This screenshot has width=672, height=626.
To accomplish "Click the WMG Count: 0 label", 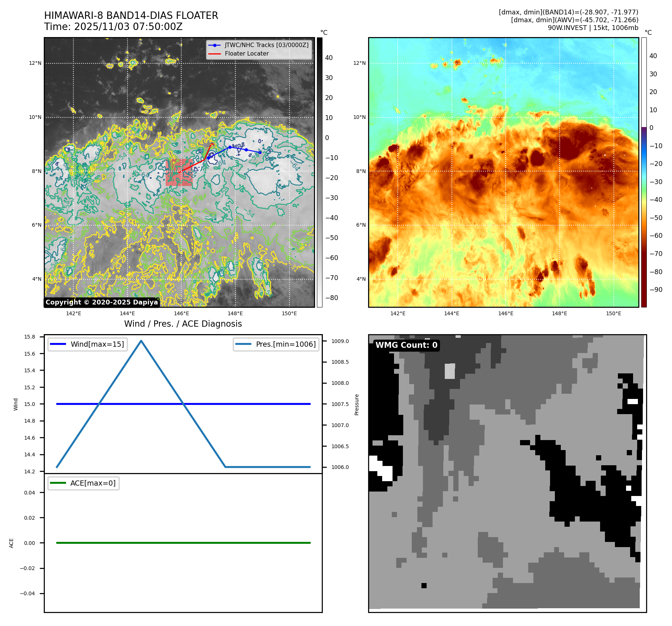I will 406,345.
